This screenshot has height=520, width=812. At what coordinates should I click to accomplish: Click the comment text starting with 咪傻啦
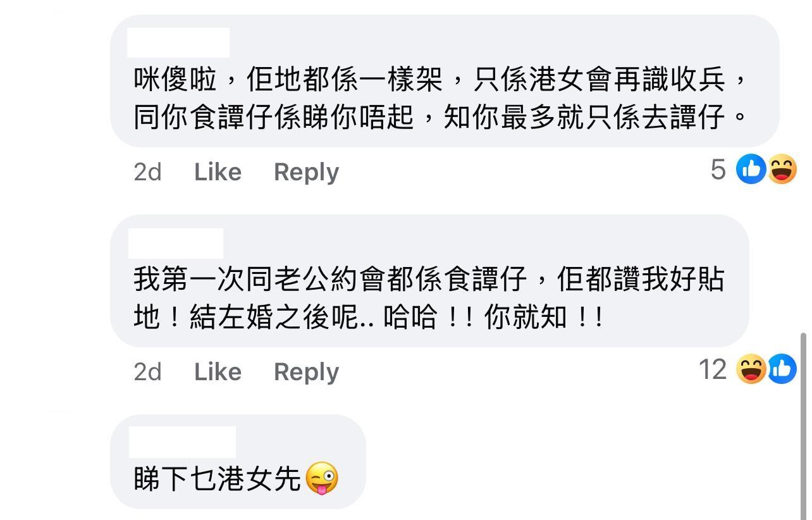(440, 99)
